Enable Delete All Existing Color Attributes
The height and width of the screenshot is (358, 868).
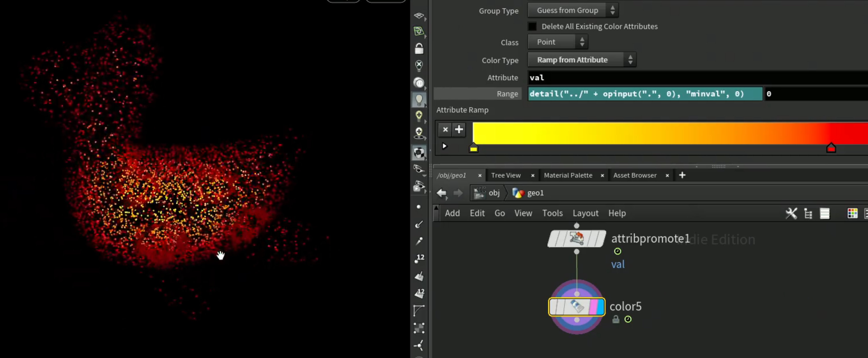(x=532, y=26)
